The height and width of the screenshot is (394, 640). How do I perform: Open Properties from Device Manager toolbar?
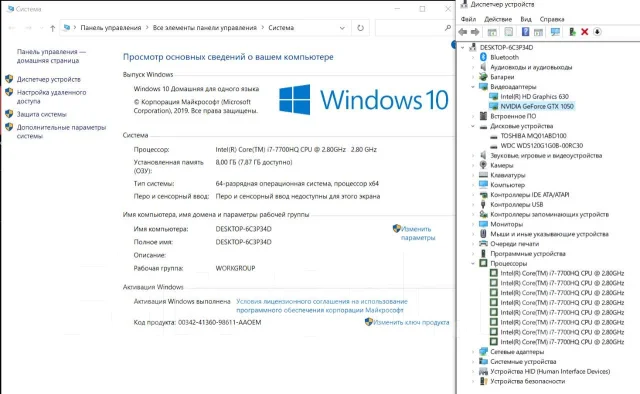click(x=509, y=32)
